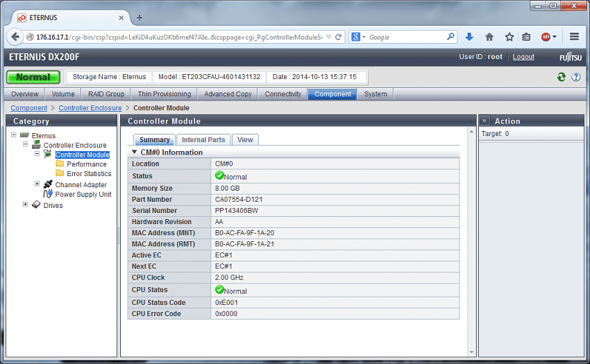The width and height of the screenshot is (590, 364).
Task: Click the Eternus storage device icon
Action: point(24,135)
